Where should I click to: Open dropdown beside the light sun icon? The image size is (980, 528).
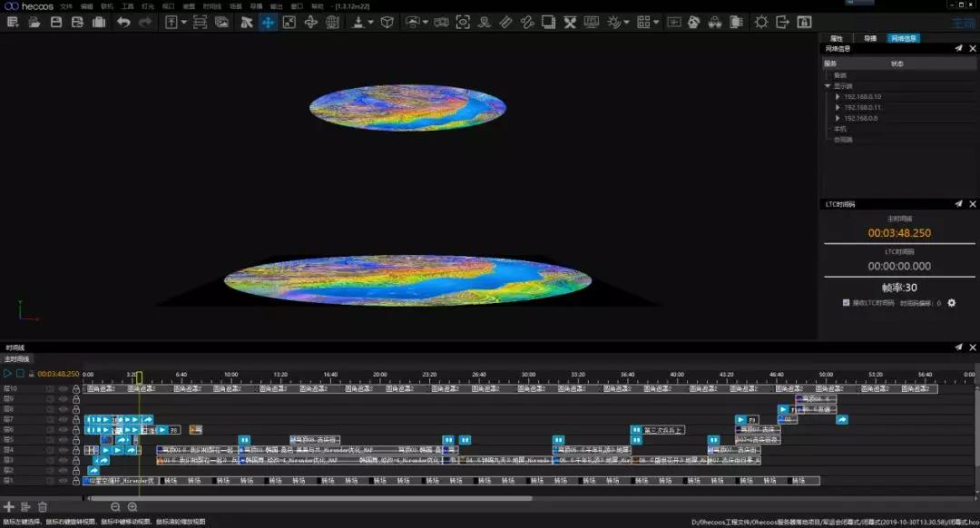pyautogui.click(x=626, y=23)
